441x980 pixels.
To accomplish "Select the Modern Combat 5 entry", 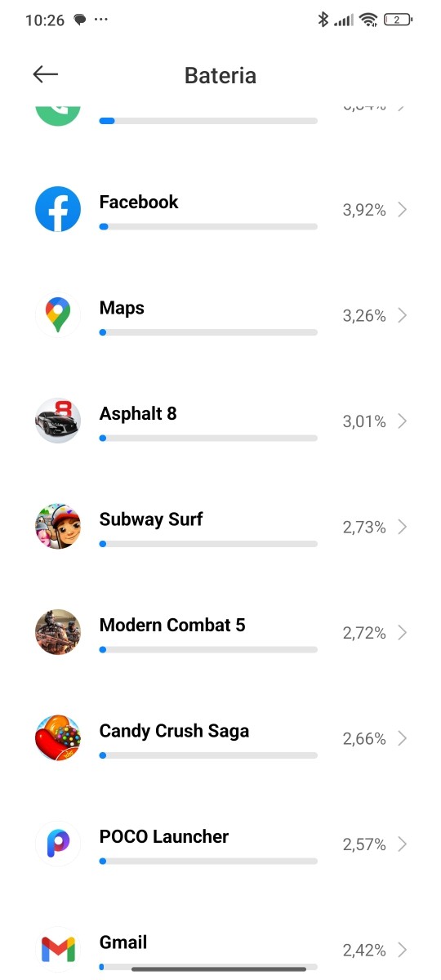I will pos(220,632).
